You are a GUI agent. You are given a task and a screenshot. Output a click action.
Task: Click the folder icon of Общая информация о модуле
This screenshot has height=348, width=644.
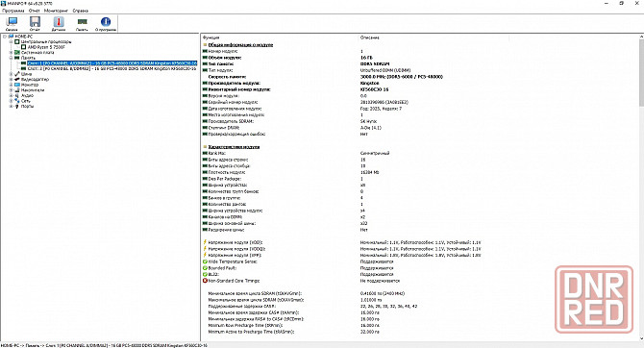(x=205, y=45)
